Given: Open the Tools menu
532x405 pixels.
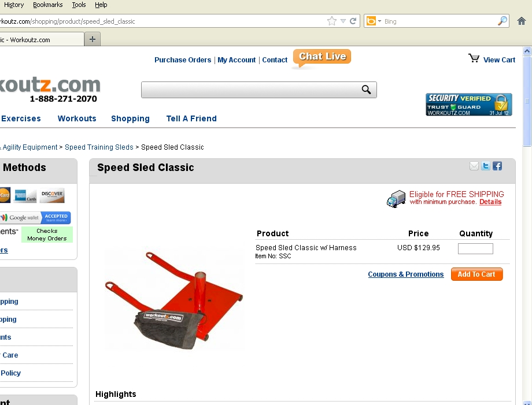Looking at the screenshot, I should click(79, 5).
